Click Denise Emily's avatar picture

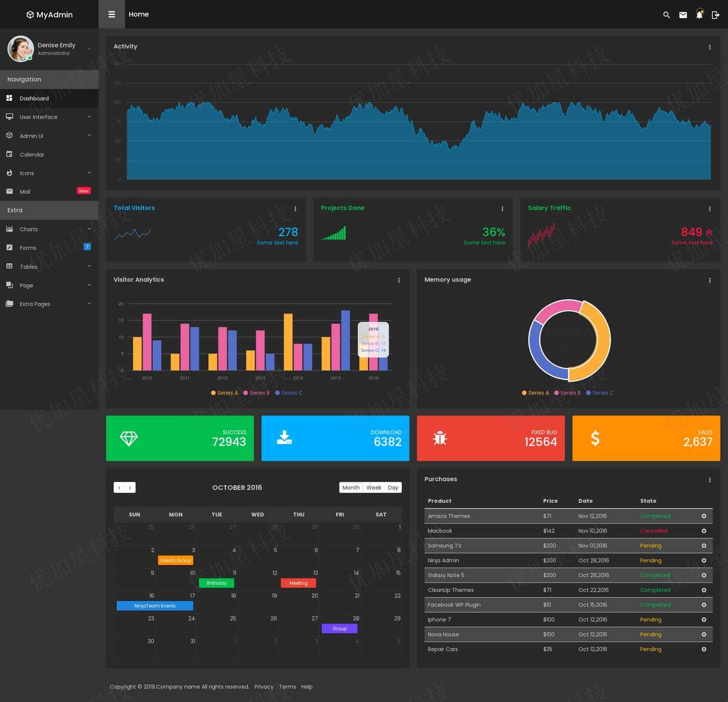(x=20, y=49)
